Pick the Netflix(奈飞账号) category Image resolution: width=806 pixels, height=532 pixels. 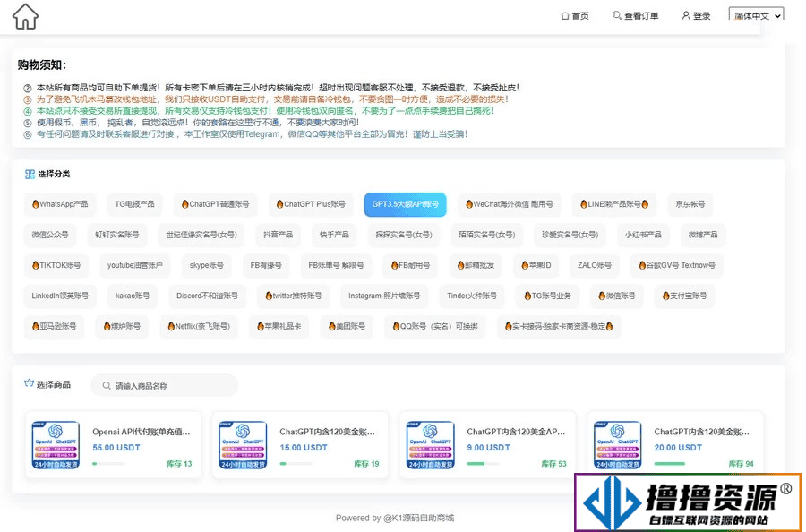(x=199, y=326)
